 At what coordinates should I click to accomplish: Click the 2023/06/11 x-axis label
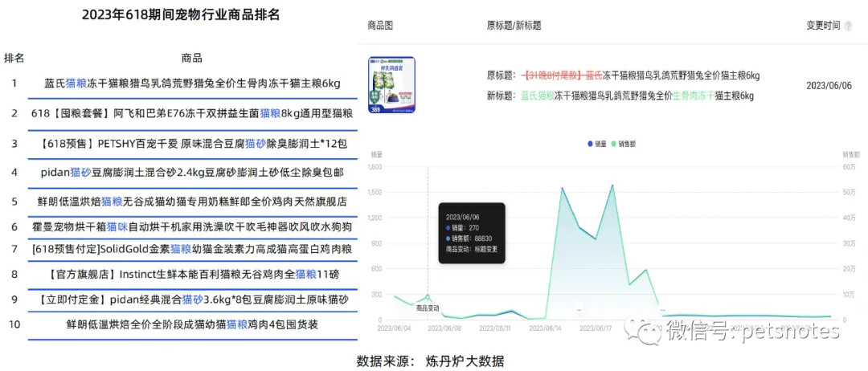click(497, 328)
